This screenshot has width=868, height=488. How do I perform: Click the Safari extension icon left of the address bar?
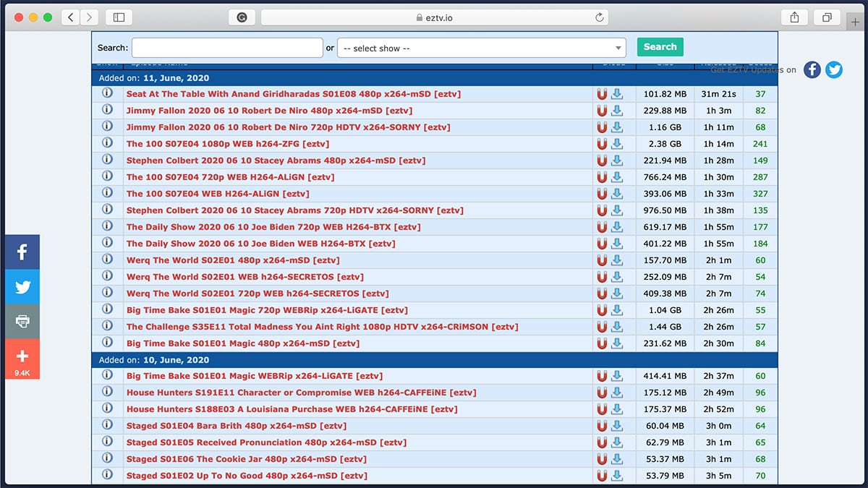pyautogui.click(x=242, y=17)
